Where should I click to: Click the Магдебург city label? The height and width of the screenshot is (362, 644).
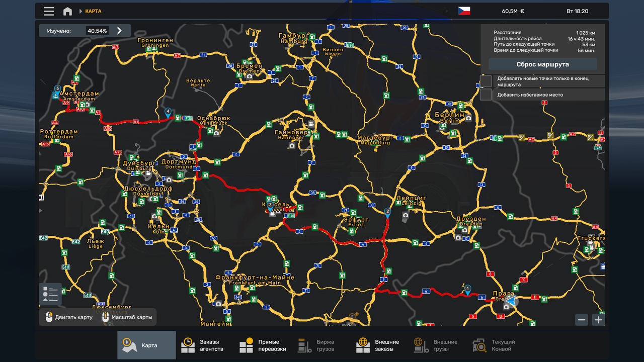(x=375, y=137)
